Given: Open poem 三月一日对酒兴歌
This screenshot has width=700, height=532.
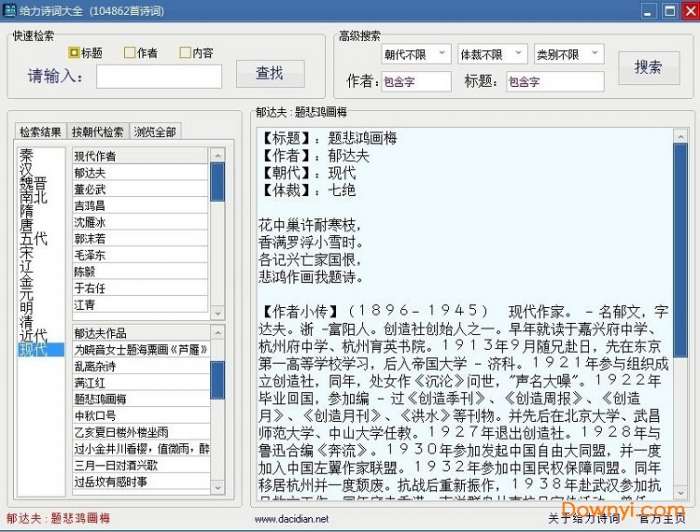Looking at the screenshot, I should [x=141, y=465].
